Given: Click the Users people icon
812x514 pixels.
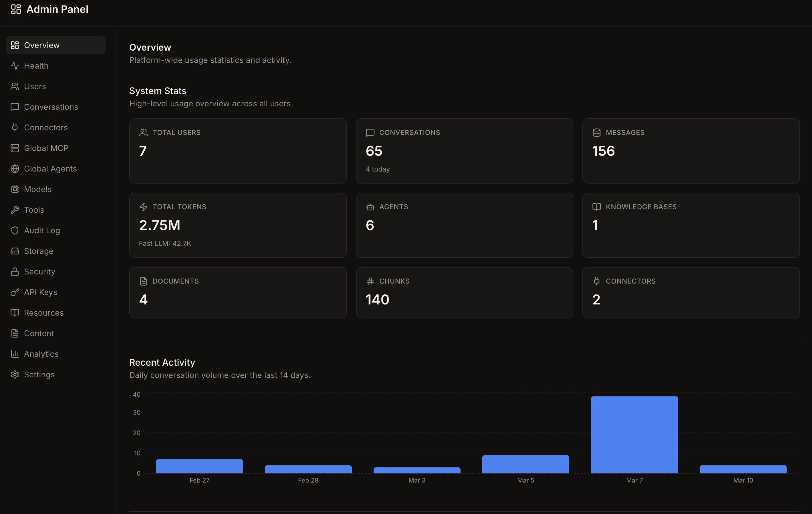Looking at the screenshot, I should (15, 86).
